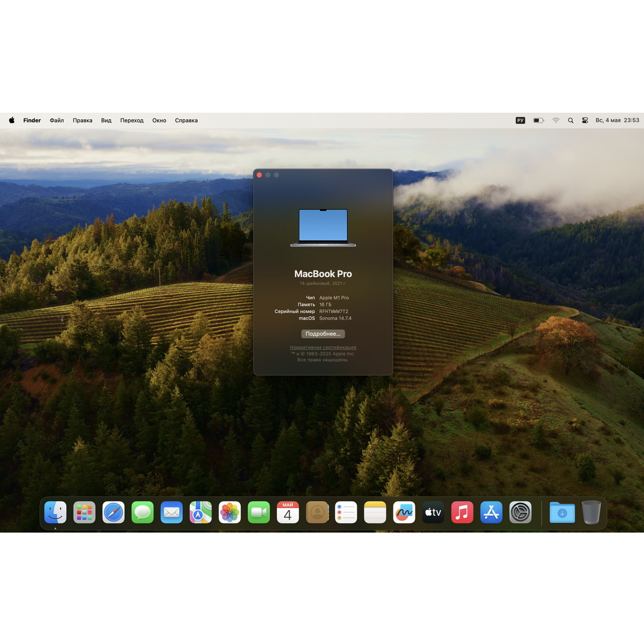
Task: Open the Contacts app
Action: tap(317, 512)
